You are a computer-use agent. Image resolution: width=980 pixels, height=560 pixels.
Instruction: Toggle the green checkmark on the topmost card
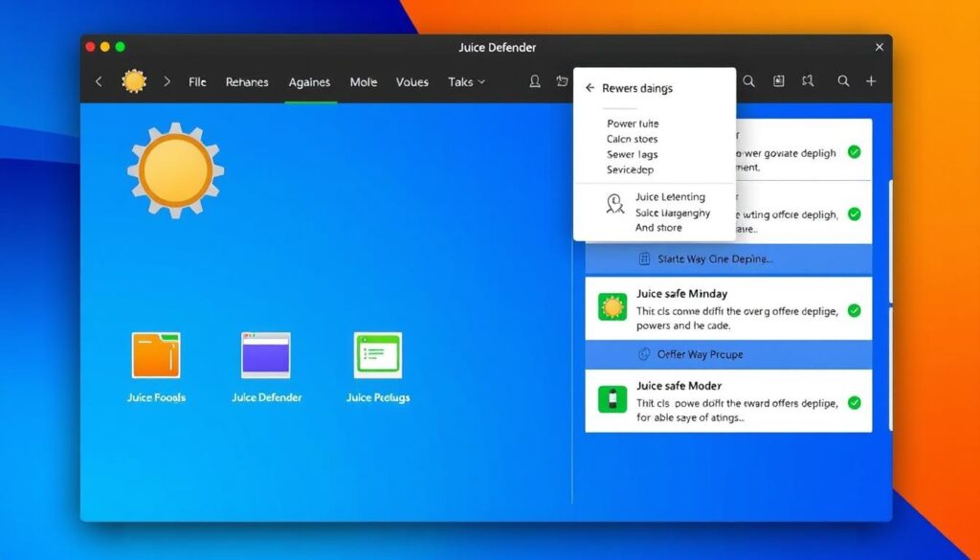(x=855, y=152)
